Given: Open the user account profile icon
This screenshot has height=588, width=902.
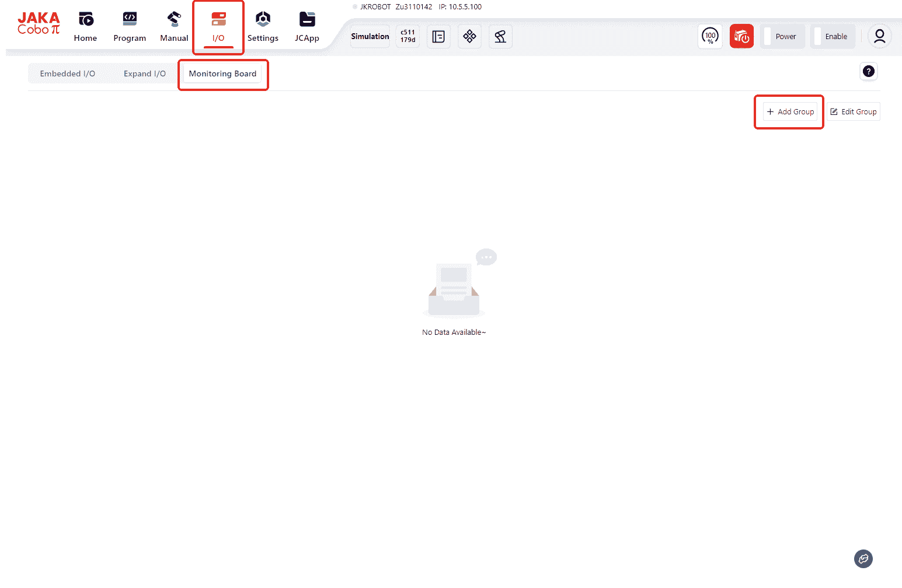Looking at the screenshot, I should tap(879, 36).
